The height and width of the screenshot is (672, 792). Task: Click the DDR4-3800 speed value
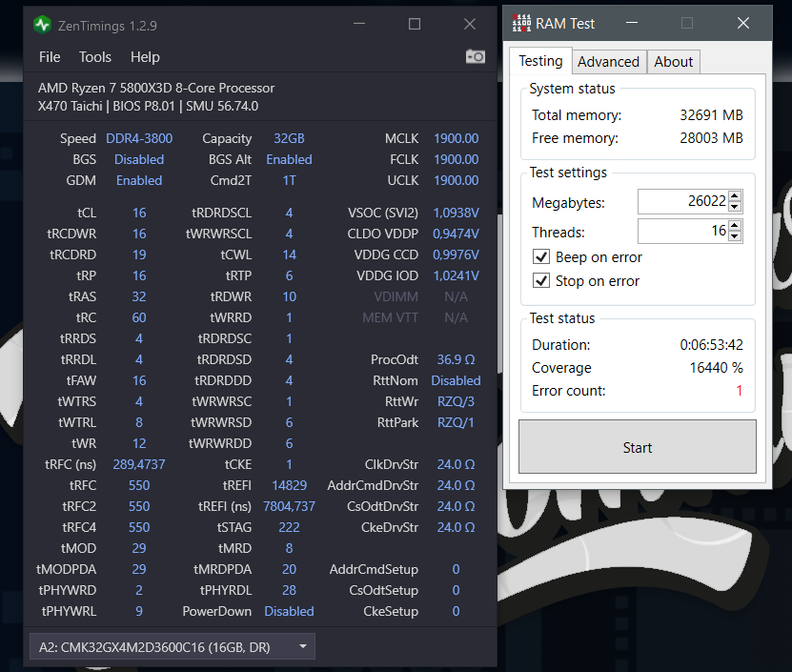139,138
